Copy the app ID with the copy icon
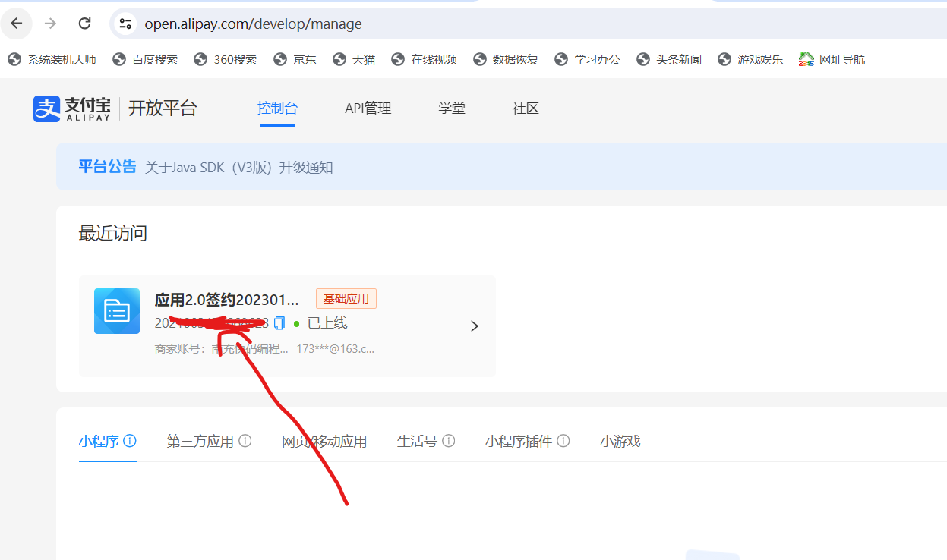The height and width of the screenshot is (560, 947). pyautogui.click(x=279, y=323)
